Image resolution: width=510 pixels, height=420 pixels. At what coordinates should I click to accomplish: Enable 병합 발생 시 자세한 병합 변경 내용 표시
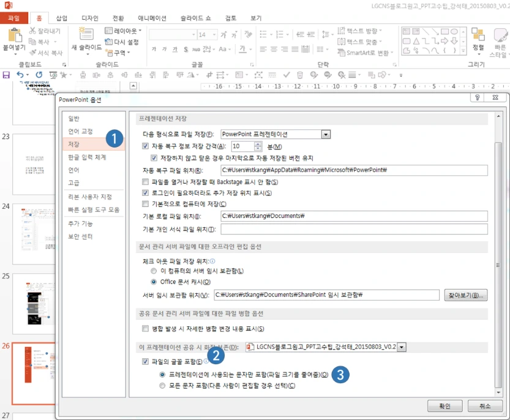point(145,329)
